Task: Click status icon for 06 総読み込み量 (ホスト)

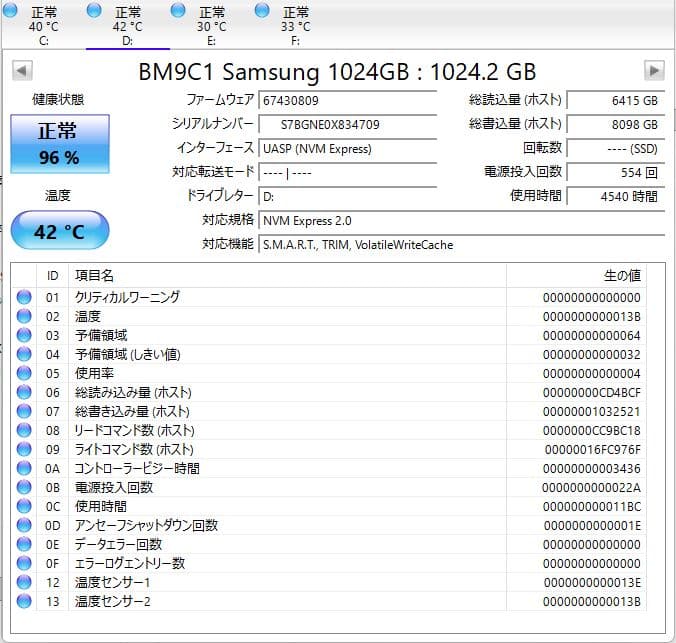Action: click(x=24, y=392)
